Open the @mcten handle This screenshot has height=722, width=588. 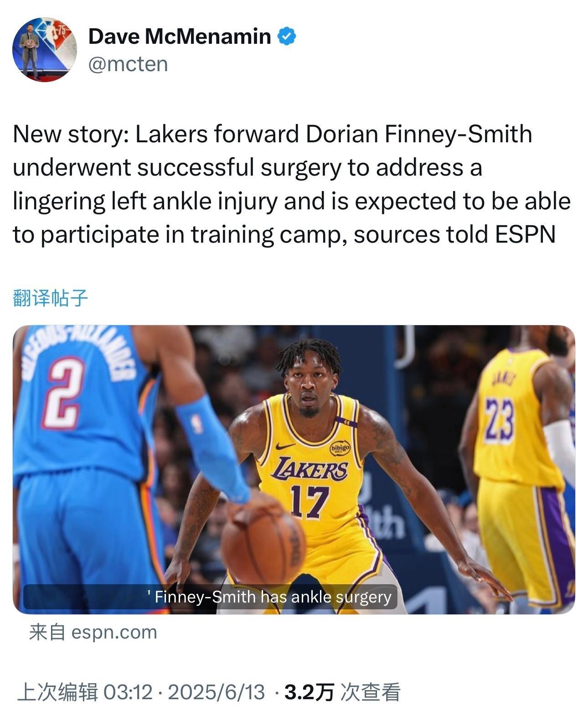[128, 64]
